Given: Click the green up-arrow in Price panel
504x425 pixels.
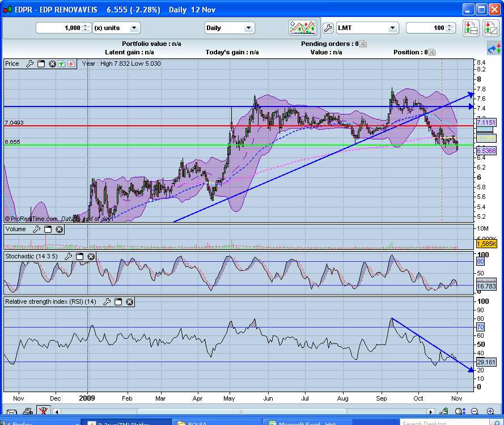Looking at the screenshot, I should coord(61,63).
